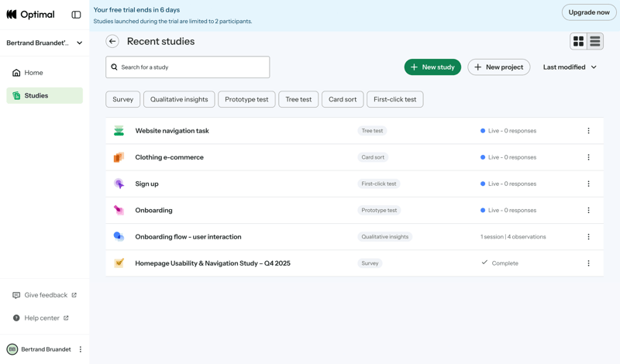The image size is (620, 364).
Task: Open the Studies section in sidebar
Action: 36,95
